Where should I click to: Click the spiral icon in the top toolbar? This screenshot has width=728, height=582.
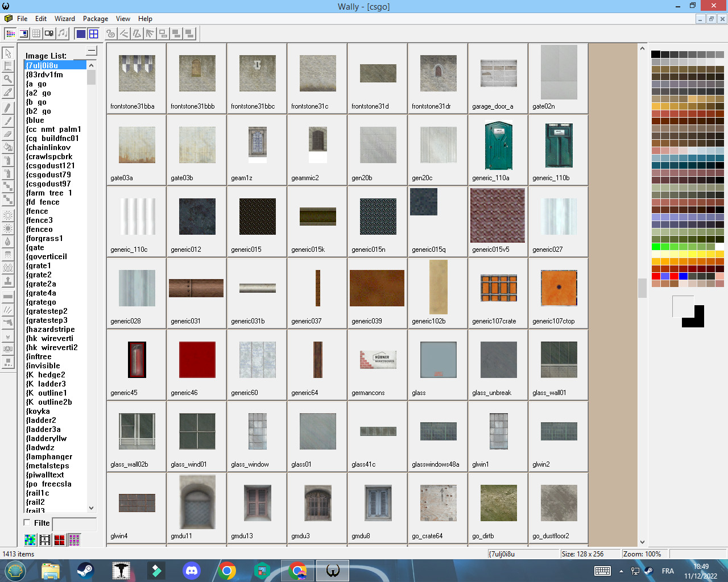point(111,34)
